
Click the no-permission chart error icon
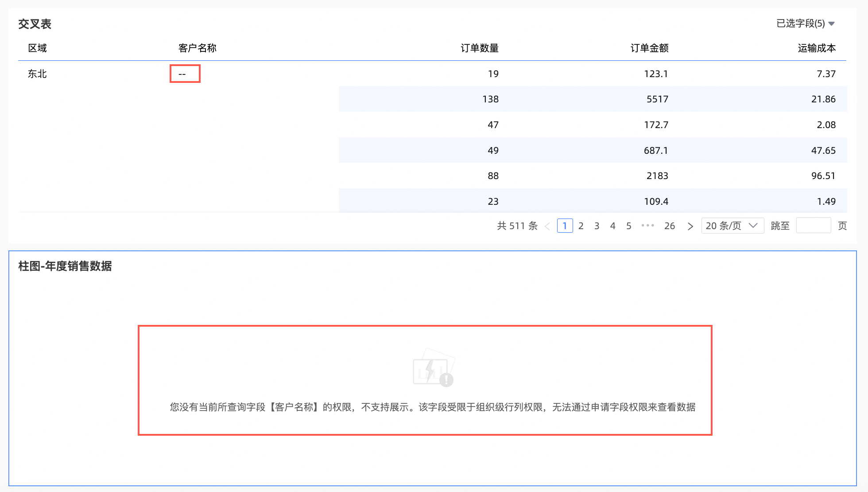pyautogui.click(x=433, y=368)
